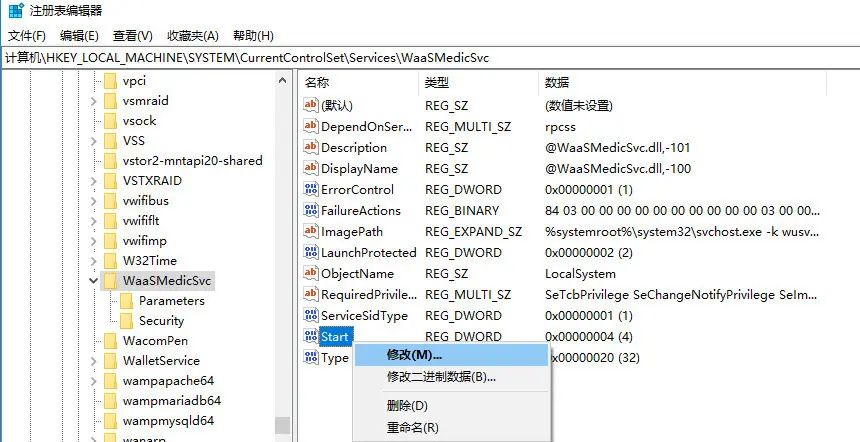Open the 收藏夹(A) menu

point(193,36)
